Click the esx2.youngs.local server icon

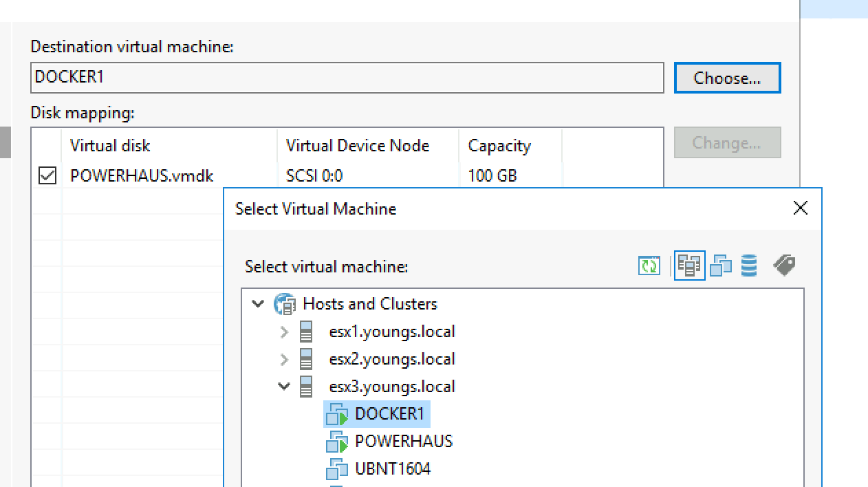point(307,360)
